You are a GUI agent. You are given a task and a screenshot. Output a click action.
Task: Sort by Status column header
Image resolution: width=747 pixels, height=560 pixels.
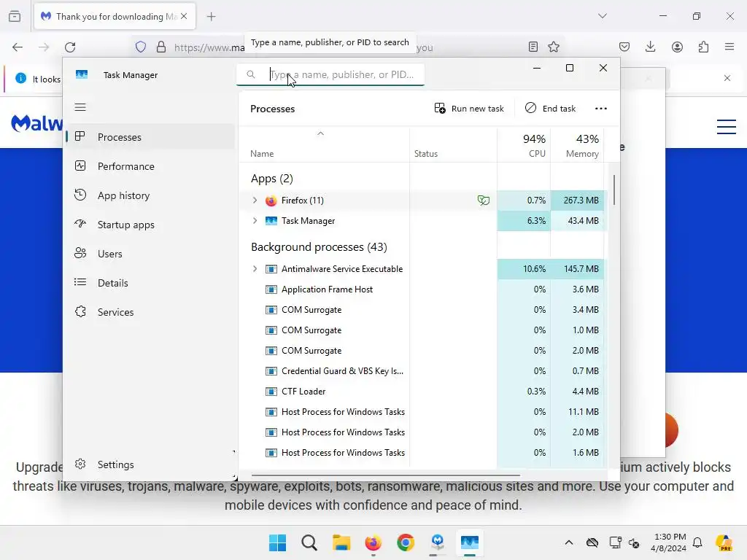click(453, 146)
